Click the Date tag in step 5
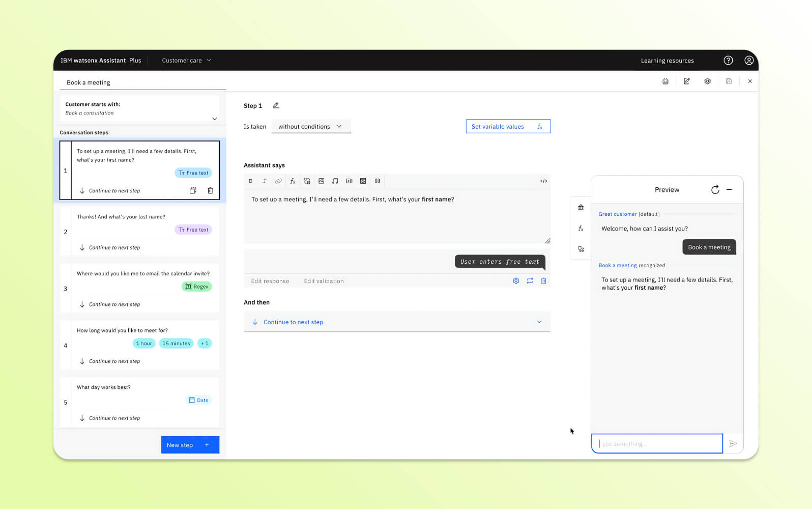The height and width of the screenshot is (509, 812). point(198,400)
